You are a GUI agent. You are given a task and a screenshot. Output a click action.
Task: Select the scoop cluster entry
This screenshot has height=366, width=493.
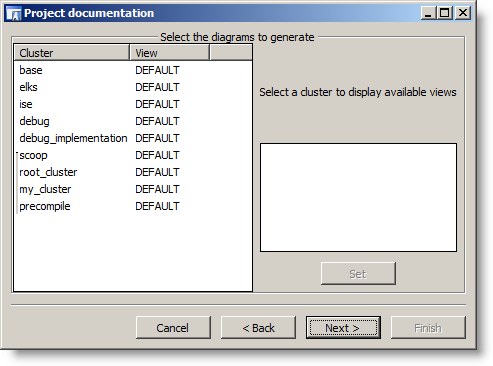(x=133, y=155)
